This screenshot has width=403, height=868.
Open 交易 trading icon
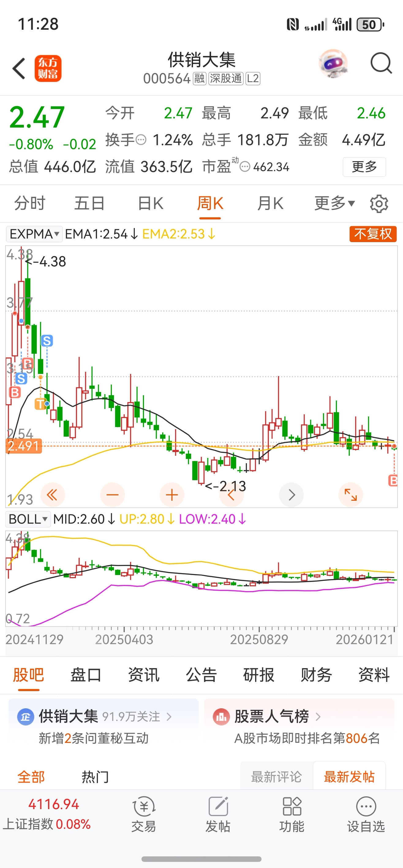[144, 814]
